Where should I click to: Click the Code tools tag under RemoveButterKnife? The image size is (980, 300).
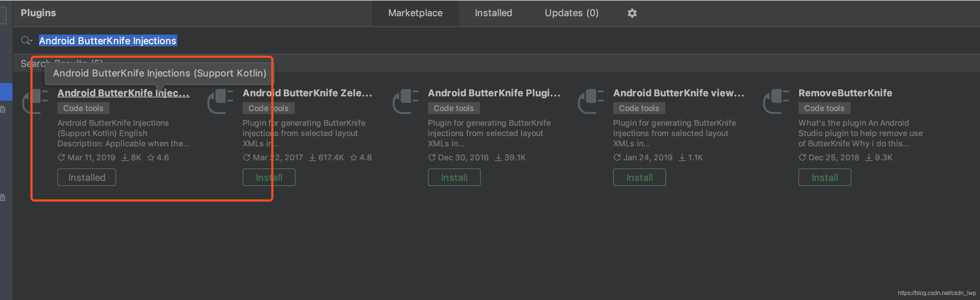[824, 108]
